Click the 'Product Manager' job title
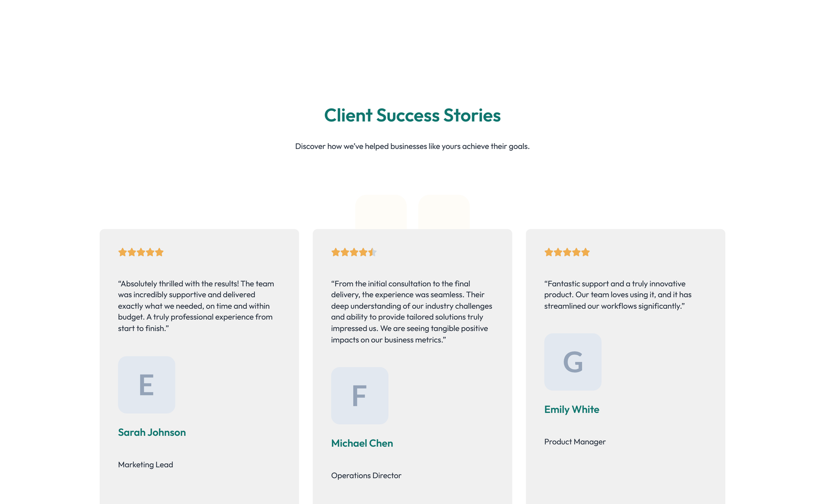The height and width of the screenshot is (504, 825). click(x=575, y=442)
